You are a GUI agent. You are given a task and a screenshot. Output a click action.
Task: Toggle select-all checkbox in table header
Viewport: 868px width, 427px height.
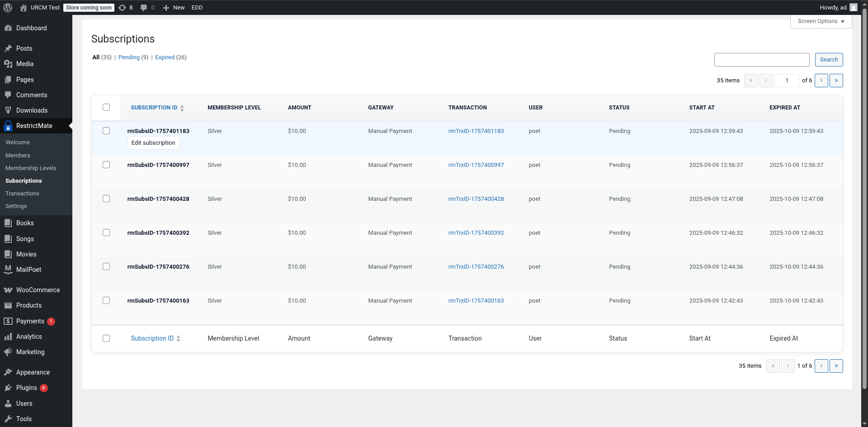pyautogui.click(x=106, y=107)
